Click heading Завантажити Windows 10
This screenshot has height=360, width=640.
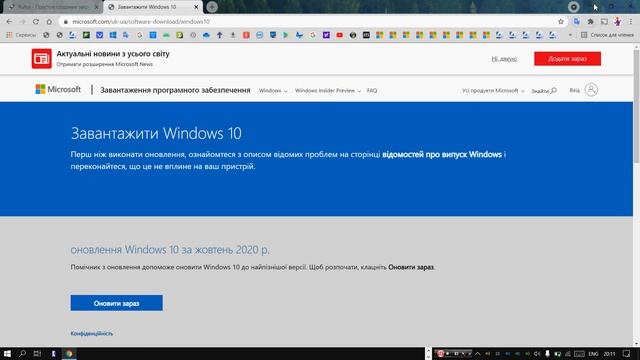click(156, 133)
